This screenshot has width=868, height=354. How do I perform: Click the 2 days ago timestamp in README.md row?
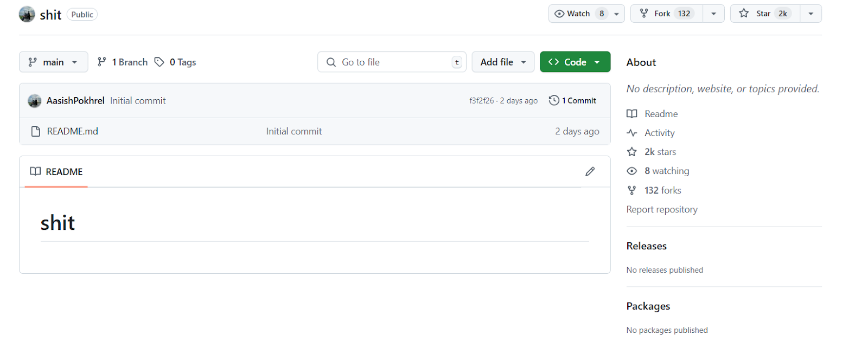pos(577,131)
